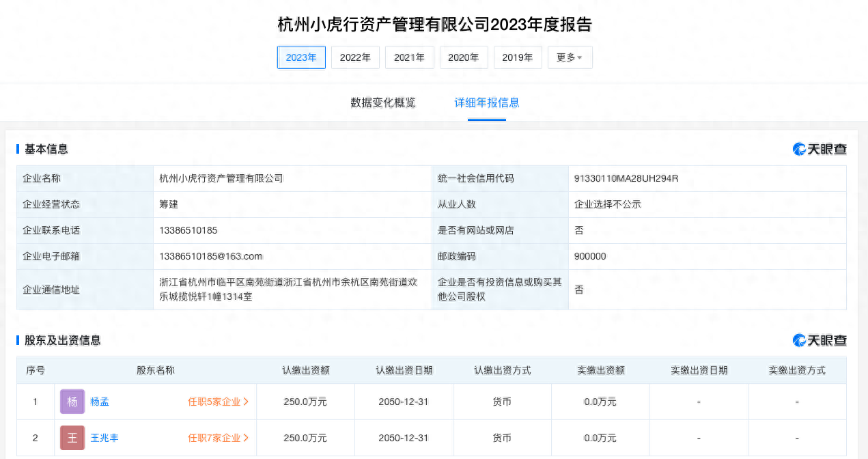868x459 pixels.
Task: Select the 2020年 report year
Action: (464, 57)
